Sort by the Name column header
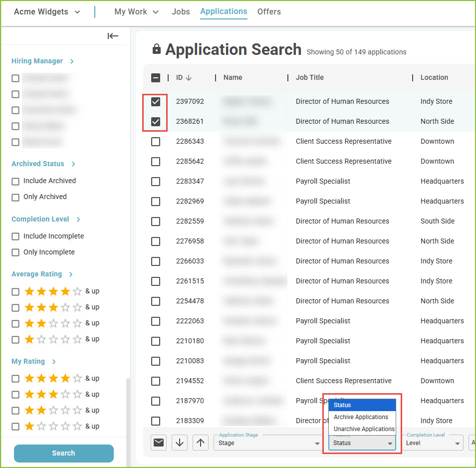This screenshot has height=468, width=476. coord(233,78)
